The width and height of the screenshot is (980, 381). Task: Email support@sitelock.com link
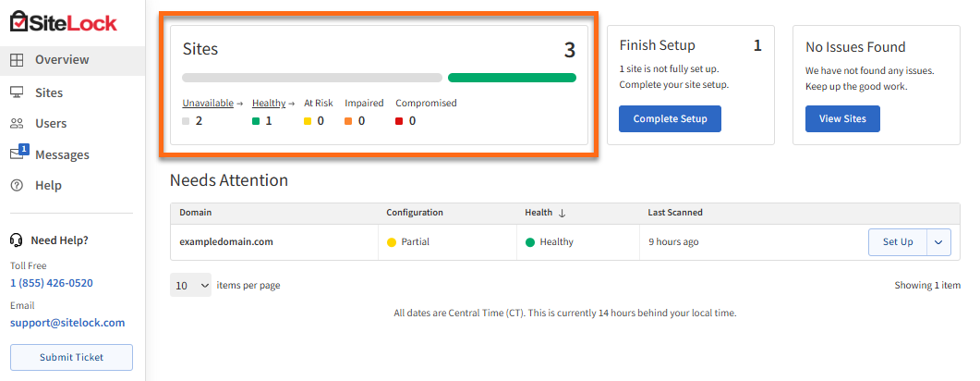67,323
